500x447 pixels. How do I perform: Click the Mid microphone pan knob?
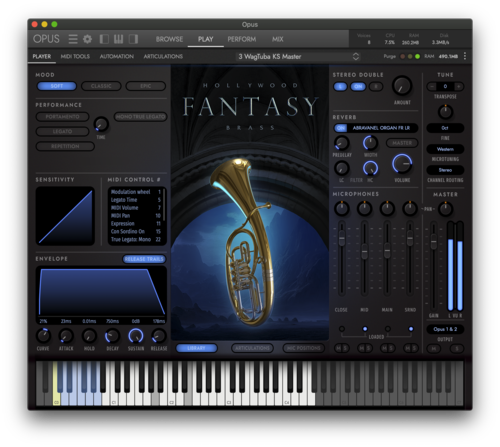[364, 208]
